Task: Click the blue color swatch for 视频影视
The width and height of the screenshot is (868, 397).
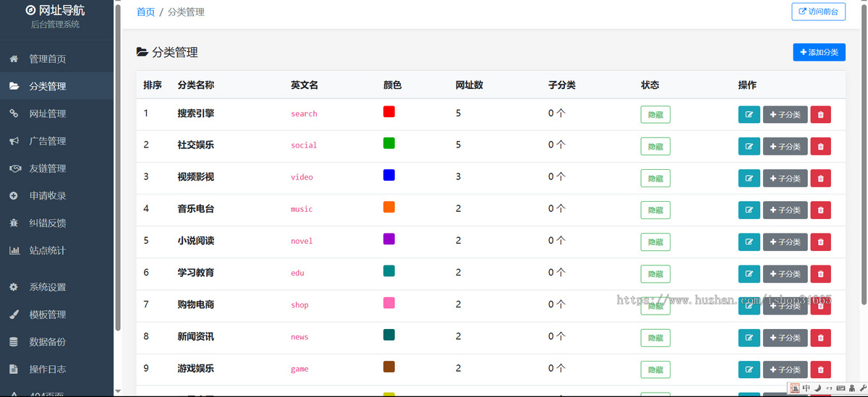Action: point(389,175)
